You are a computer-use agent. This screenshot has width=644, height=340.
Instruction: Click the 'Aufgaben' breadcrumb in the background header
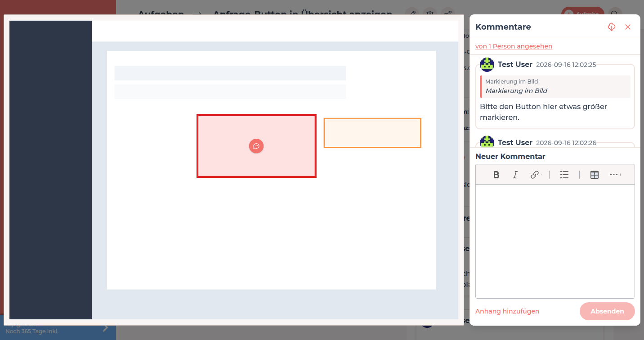pyautogui.click(x=161, y=14)
